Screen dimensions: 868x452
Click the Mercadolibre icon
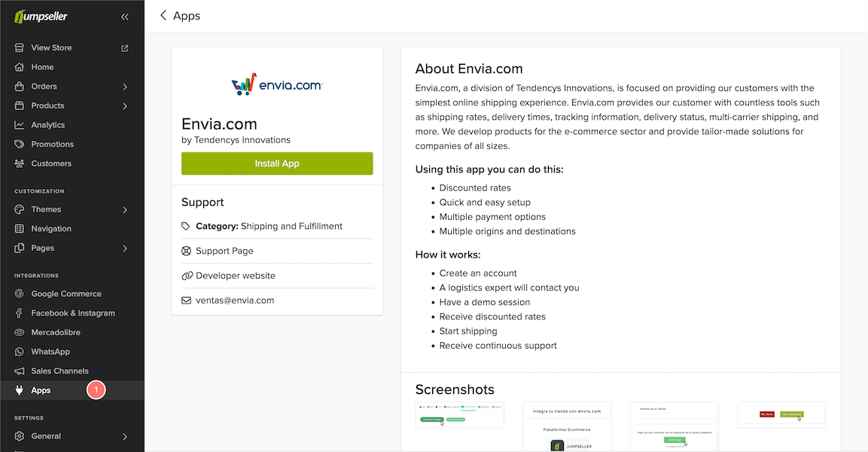[20, 332]
